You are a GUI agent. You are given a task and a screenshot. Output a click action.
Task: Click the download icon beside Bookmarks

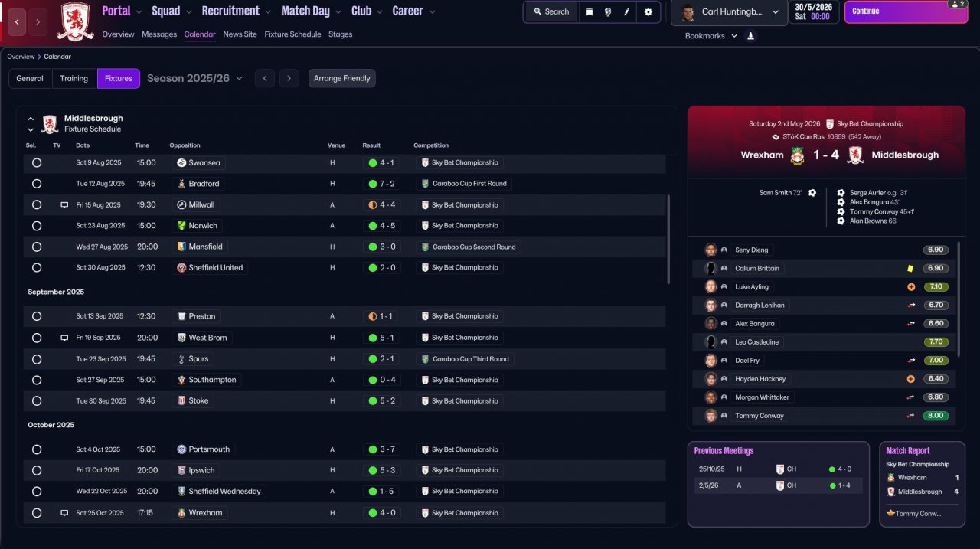click(x=750, y=36)
